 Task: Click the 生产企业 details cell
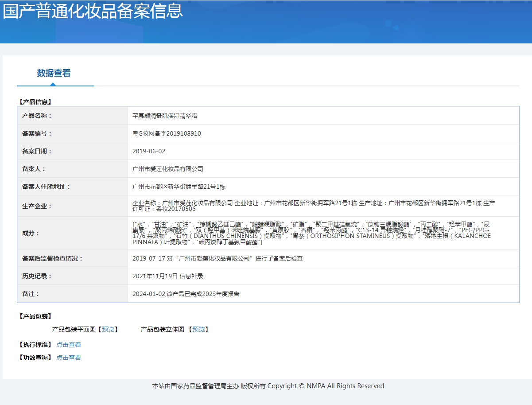pyautogui.click(x=323, y=206)
